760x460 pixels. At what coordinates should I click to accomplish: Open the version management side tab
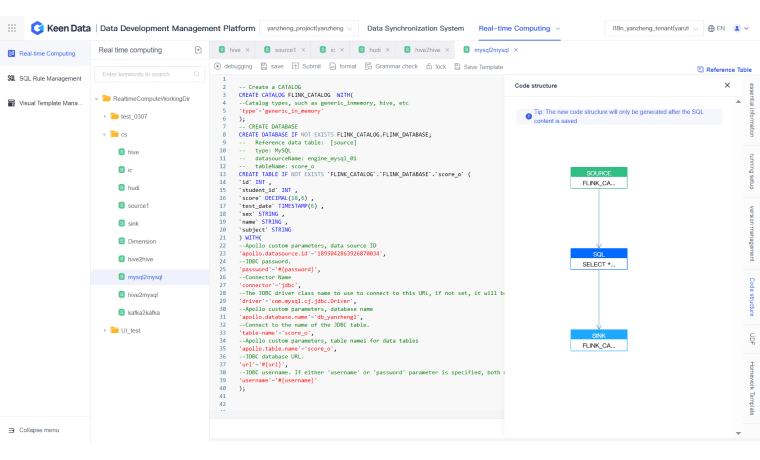(x=751, y=228)
